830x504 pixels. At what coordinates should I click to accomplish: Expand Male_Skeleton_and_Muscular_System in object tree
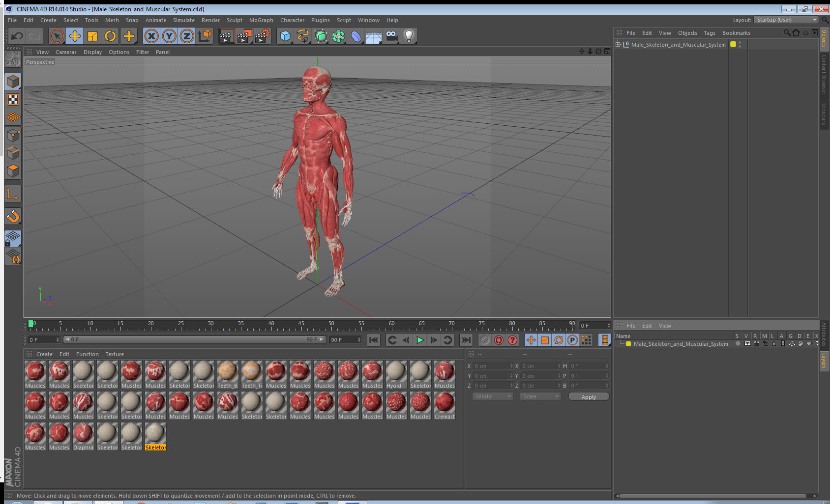click(x=618, y=44)
